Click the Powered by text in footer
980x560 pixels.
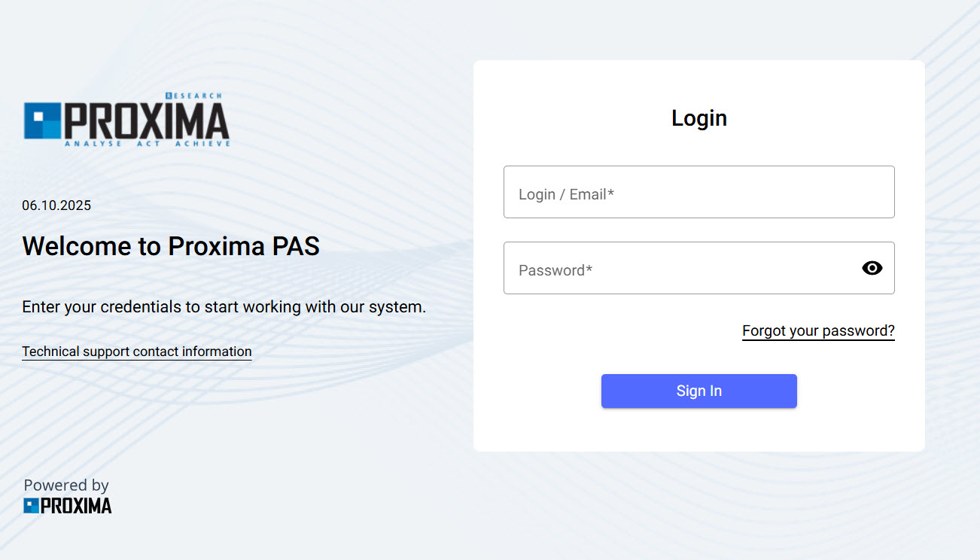pyautogui.click(x=65, y=485)
